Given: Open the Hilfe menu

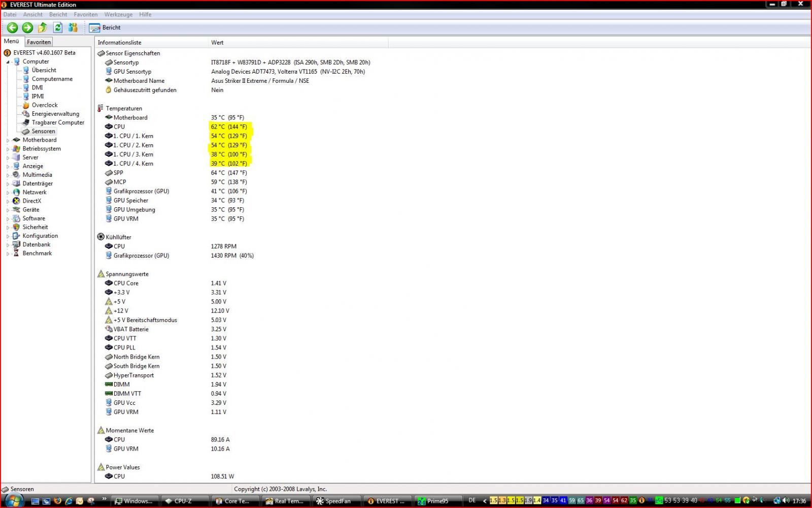Looking at the screenshot, I should [145, 14].
